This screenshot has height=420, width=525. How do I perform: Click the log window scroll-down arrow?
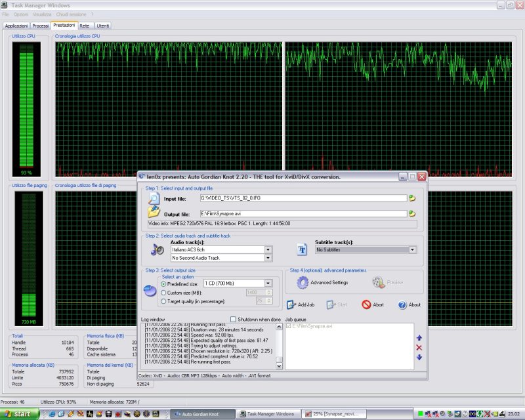(280, 366)
